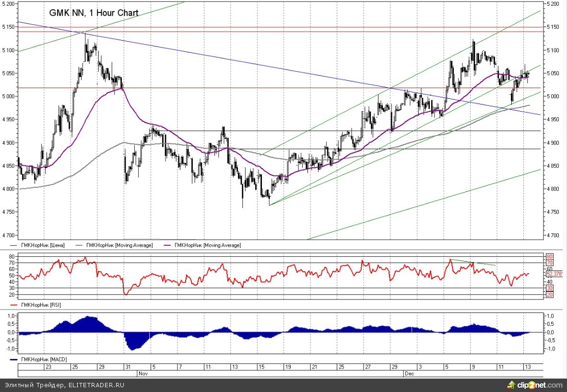567x392 pixels.
Task: Click the RSI current value 52.378 label
Action: point(554,274)
